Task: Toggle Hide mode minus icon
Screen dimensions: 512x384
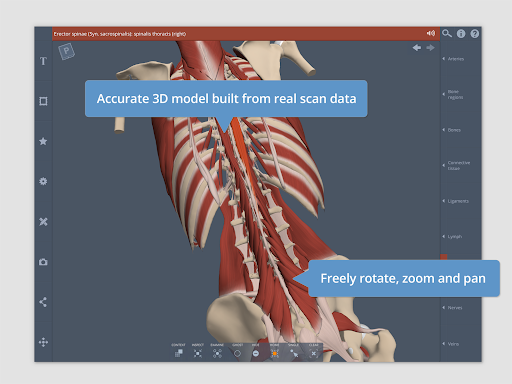Action: (256, 351)
